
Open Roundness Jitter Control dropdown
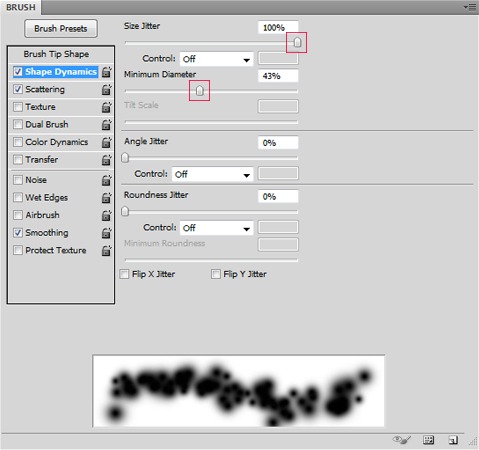[216, 228]
